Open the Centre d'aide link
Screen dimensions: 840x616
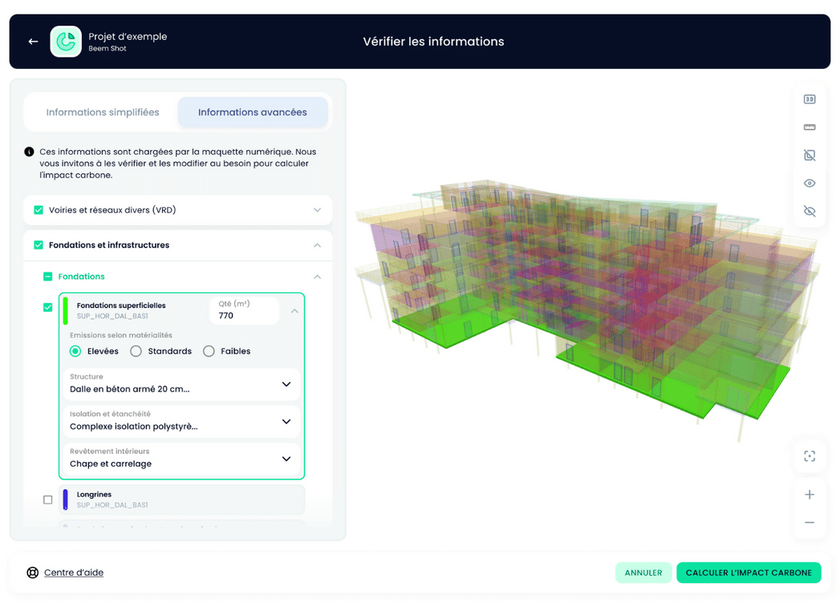click(x=74, y=573)
